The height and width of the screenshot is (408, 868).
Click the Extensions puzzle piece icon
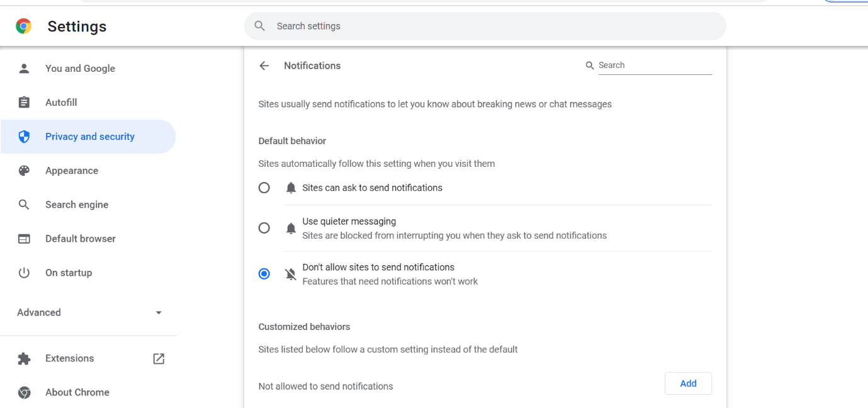click(23, 358)
